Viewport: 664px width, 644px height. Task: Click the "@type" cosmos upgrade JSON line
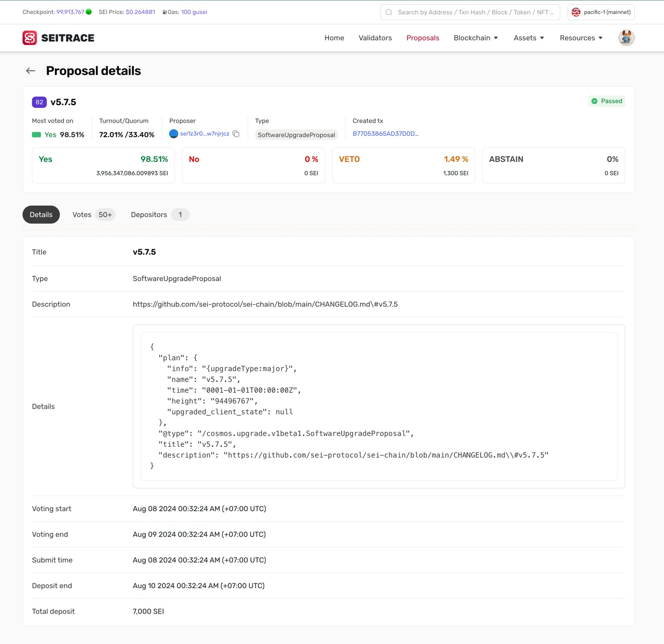286,433
